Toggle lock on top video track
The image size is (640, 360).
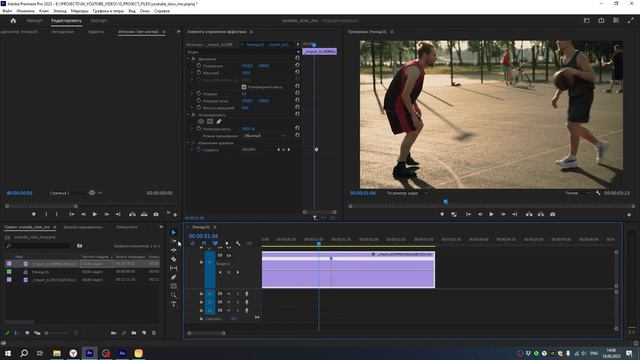(201, 262)
